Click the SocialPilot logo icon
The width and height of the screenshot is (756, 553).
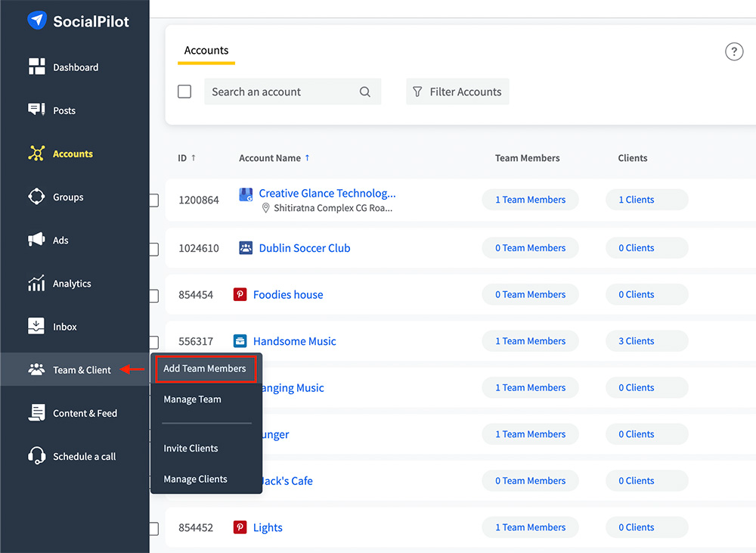pos(37,20)
